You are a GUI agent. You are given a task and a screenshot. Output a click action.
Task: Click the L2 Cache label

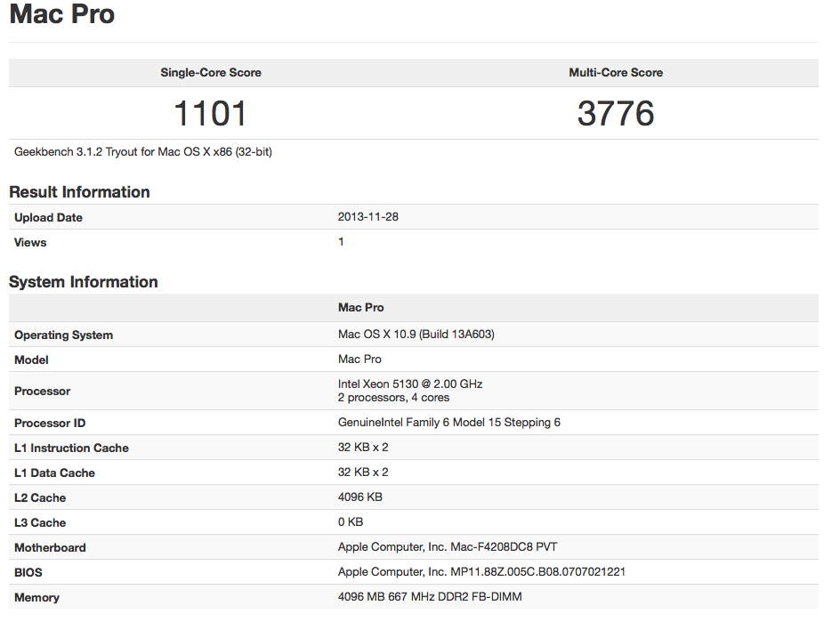click(x=40, y=498)
